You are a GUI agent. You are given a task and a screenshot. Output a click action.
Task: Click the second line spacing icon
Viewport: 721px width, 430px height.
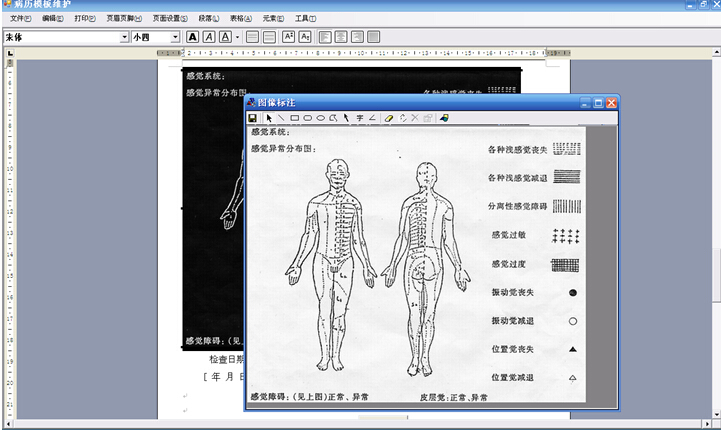[x=269, y=37]
